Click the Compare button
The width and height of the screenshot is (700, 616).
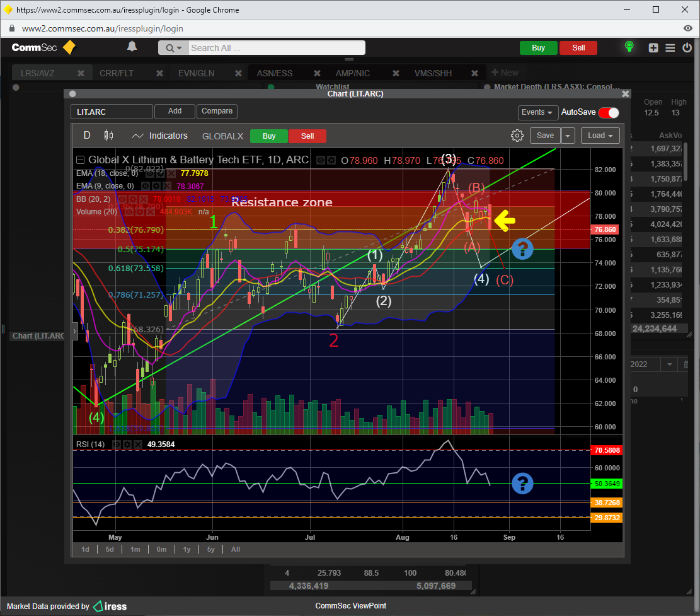pyautogui.click(x=217, y=111)
